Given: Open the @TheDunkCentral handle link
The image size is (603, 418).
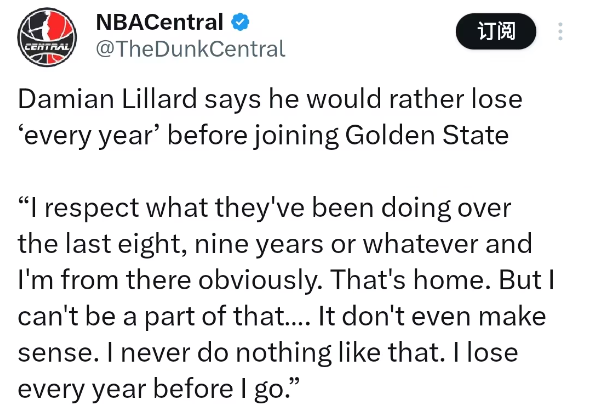Looking at the screenshot, I should click(189, 49).
